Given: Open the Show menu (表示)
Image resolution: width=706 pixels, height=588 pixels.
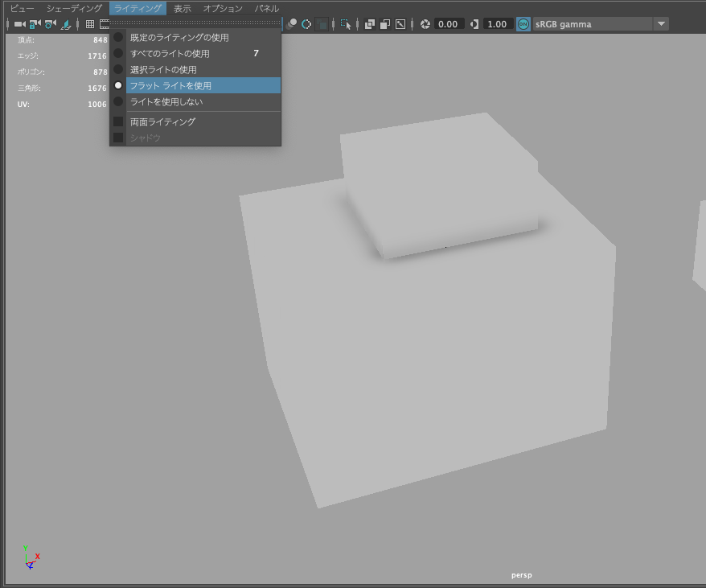Looking at the screenshot, I should click(183, 9).
